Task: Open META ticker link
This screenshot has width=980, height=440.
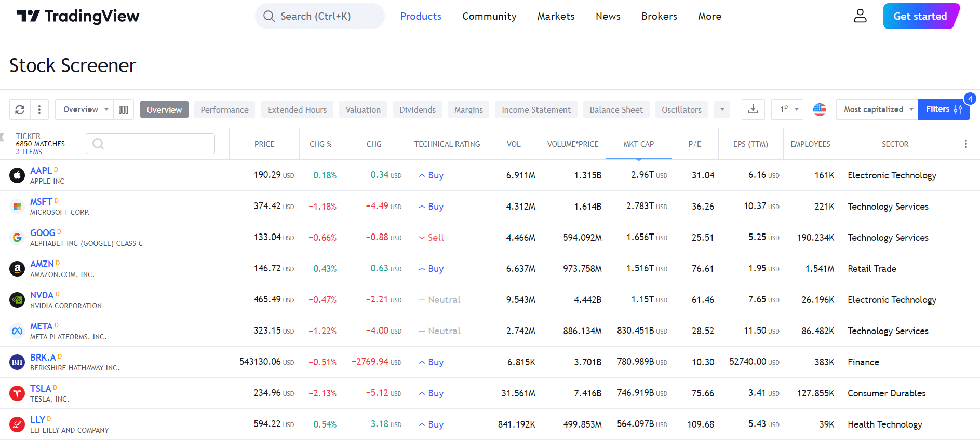Action: pyautogui.click(x=41, y=326)
